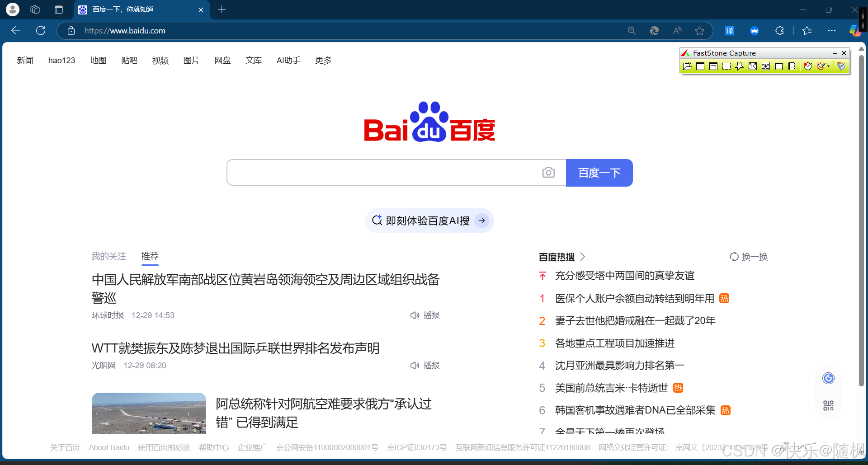This screenshot has width=868, height=465.
Task: Click the QR code floating icon on right
Action: (x=828, y=405)
